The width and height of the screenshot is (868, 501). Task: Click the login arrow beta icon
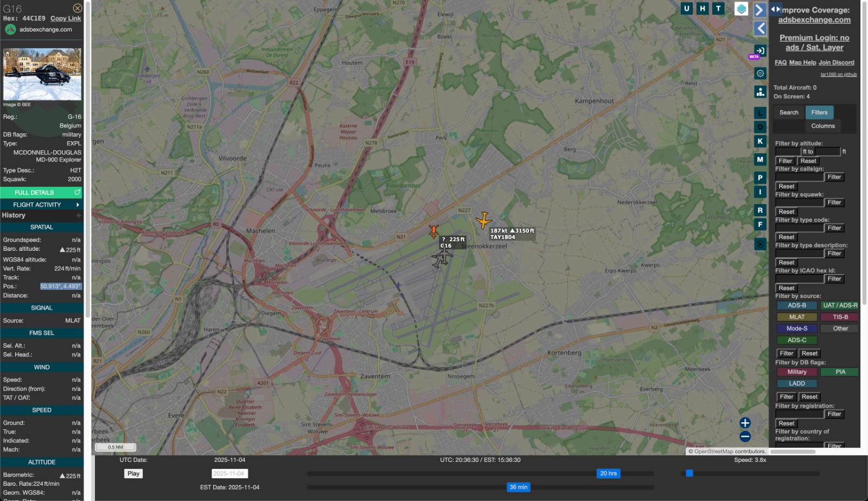tap(760, 51)
